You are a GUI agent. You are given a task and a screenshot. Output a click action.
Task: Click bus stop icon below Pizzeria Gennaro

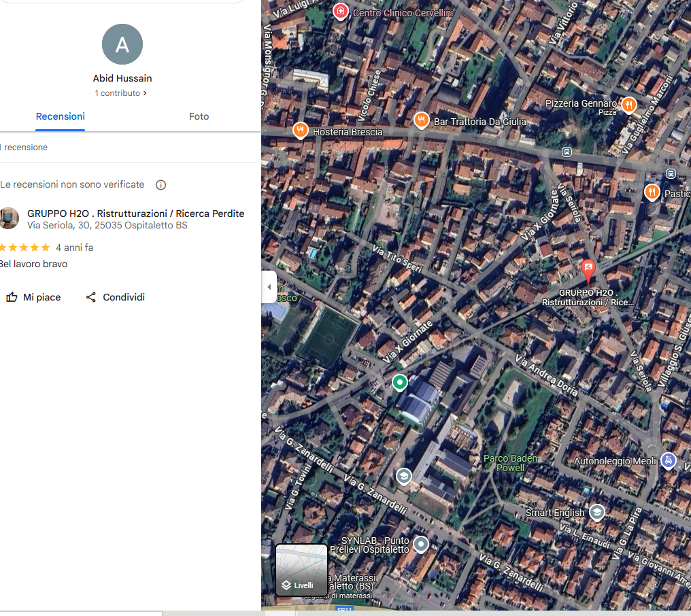[x=567, y=152]
